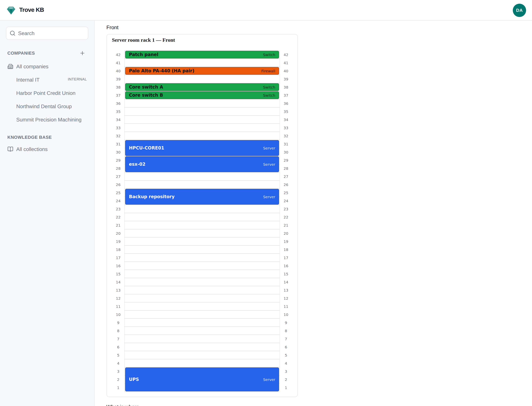Viewport: 532px width, 406px height.
Task: Select HPCU-CORE01 server block
Action: coord(202,148)
